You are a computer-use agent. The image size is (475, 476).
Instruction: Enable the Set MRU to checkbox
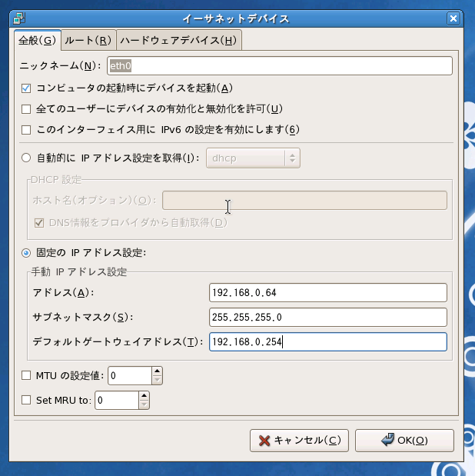[x=26, y=400]
